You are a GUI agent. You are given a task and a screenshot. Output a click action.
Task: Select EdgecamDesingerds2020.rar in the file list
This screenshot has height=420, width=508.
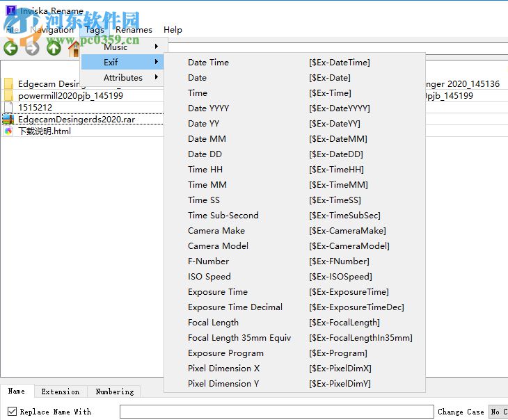(77, 120)
